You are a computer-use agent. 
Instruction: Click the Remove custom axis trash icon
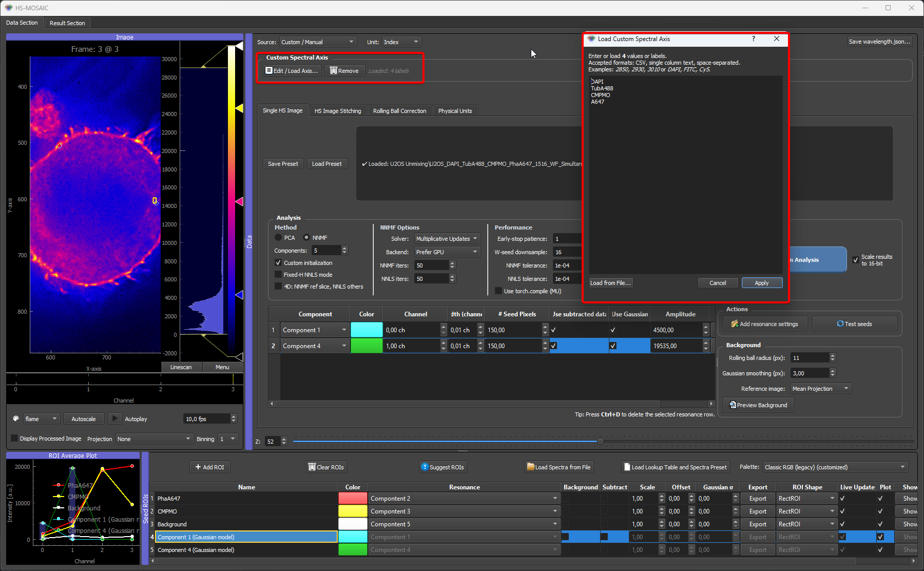coord(333,71)
